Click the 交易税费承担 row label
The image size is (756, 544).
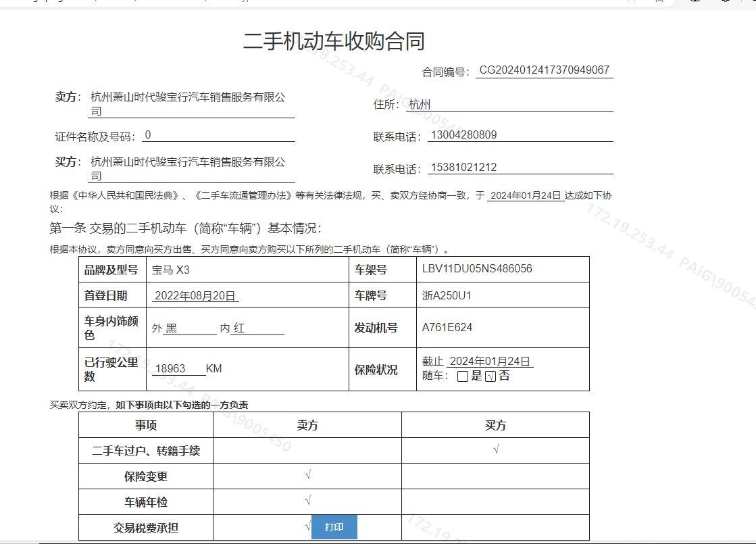146,527
